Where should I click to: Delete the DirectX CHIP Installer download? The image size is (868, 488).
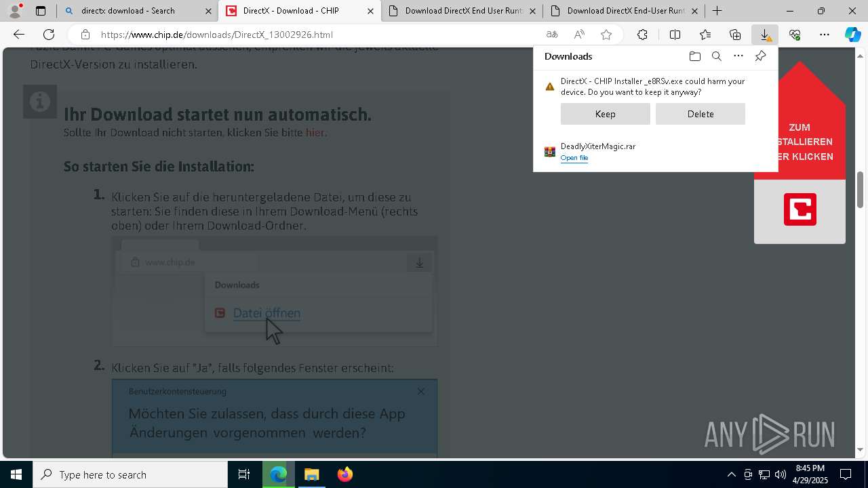click(x=700, y=114)
